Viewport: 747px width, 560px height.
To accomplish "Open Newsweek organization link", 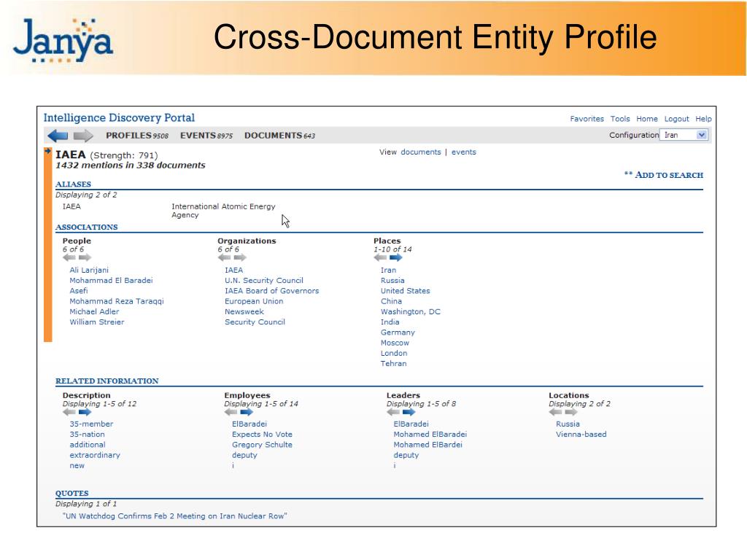I will [x=244, y=312].
